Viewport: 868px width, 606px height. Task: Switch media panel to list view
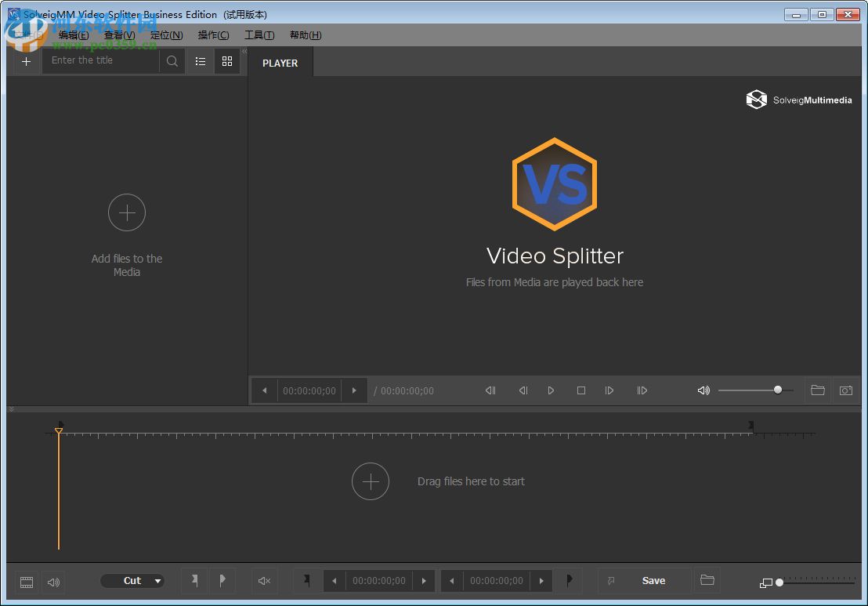tap(201, 61)
